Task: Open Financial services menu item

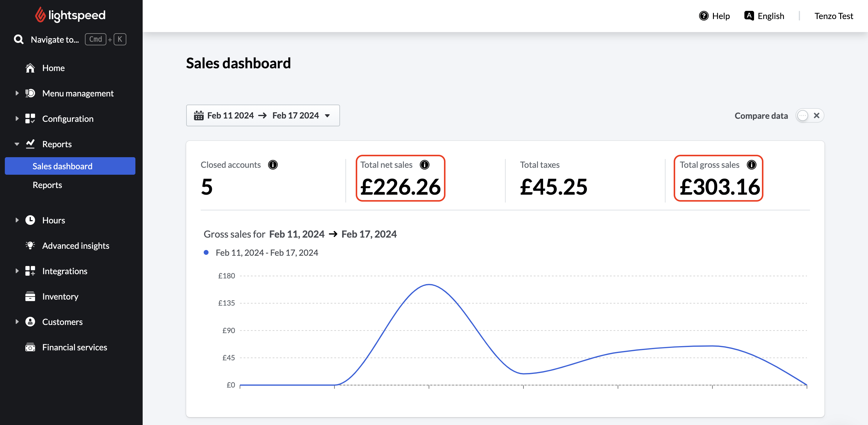Action: [x=75, y=347]
